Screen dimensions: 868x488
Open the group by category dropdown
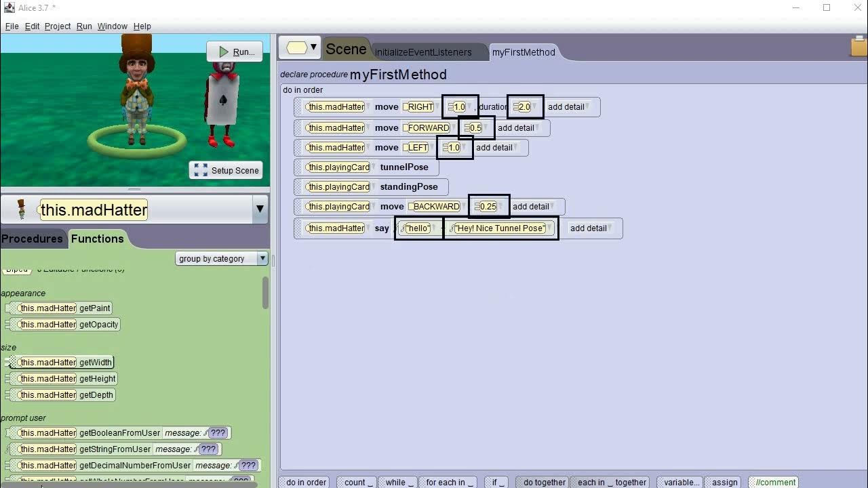222,258
